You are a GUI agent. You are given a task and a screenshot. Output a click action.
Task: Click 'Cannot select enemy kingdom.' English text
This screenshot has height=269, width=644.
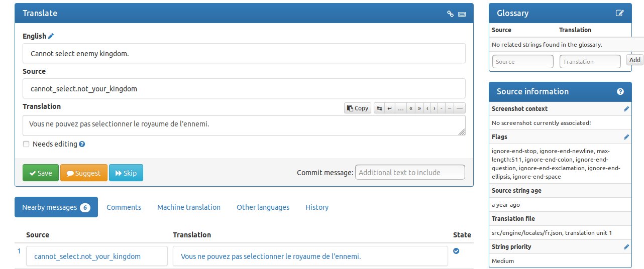click(80, 53)
